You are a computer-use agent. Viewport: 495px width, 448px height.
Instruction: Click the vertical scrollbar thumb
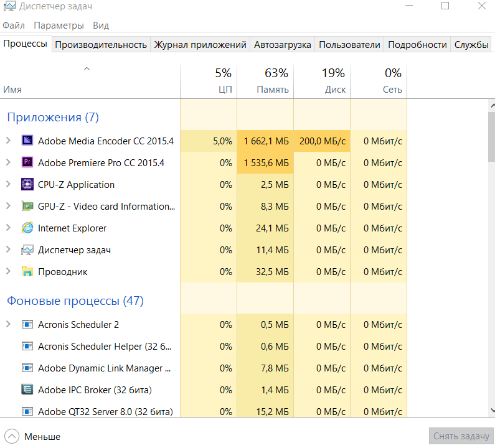point(492,137)
